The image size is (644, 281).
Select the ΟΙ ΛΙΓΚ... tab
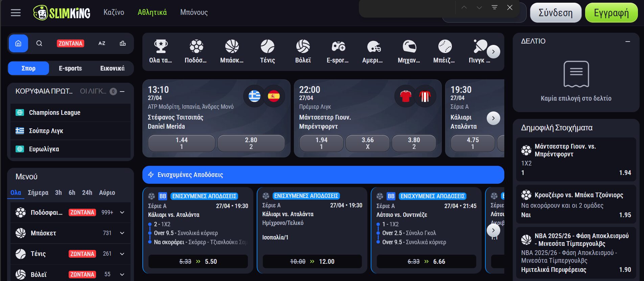[x=93, y=91]
